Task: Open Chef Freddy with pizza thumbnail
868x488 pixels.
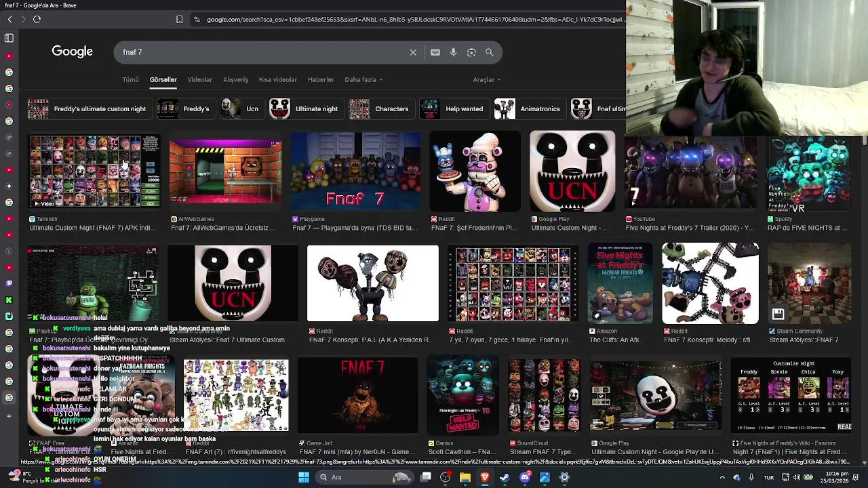Action: coord(475,171)
